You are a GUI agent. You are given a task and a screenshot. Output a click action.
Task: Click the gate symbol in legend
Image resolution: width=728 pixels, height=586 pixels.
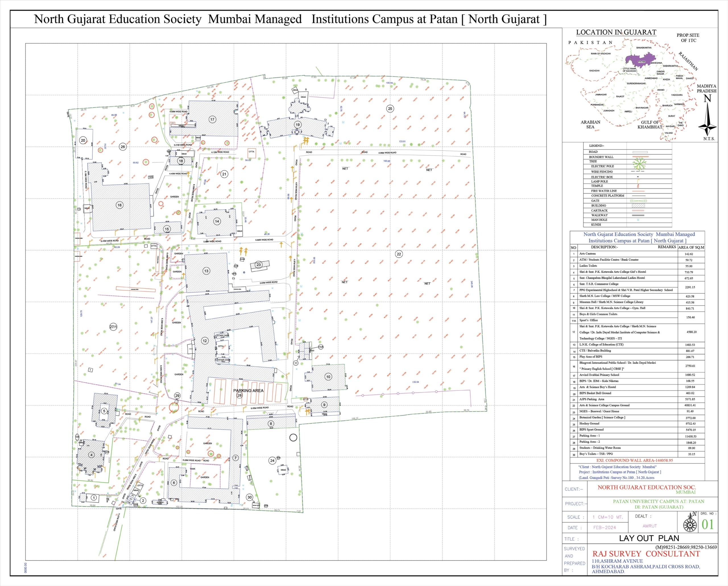(638, 201)
